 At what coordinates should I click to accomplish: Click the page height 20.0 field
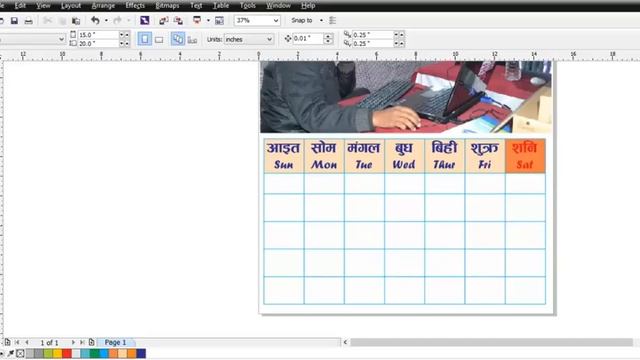(98, 43)
